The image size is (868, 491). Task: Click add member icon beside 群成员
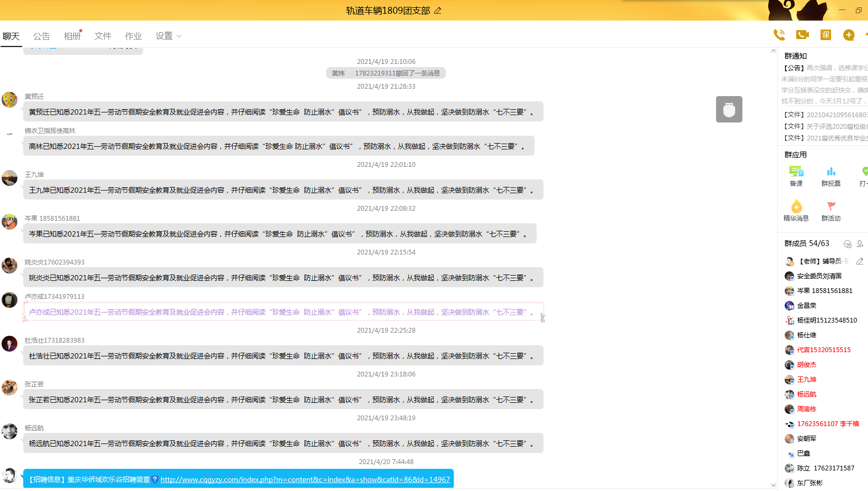coord(860,244)
